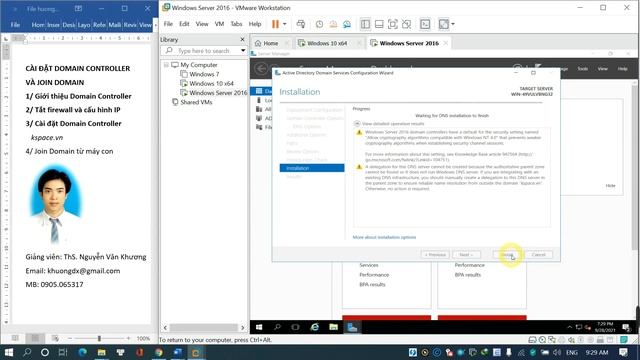
Task: Open the Tools menu in Server Manager
Action: [582, 69]
